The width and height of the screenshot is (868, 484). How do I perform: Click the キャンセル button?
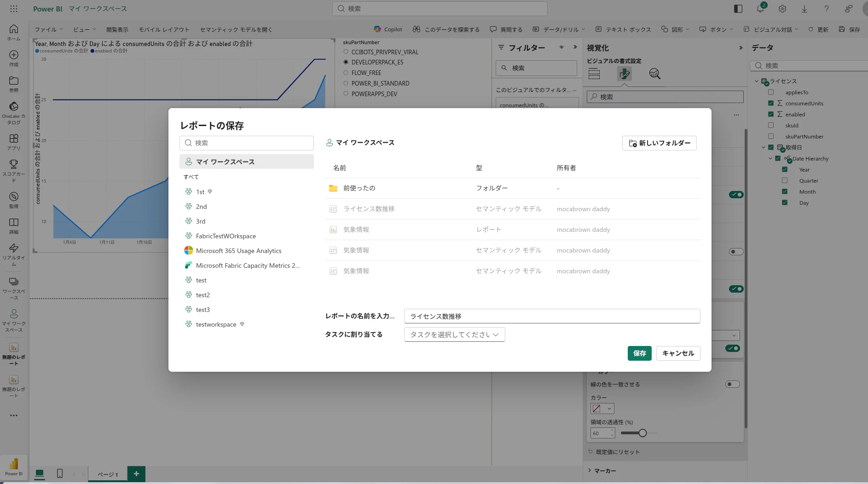click(x=678, y=353)
